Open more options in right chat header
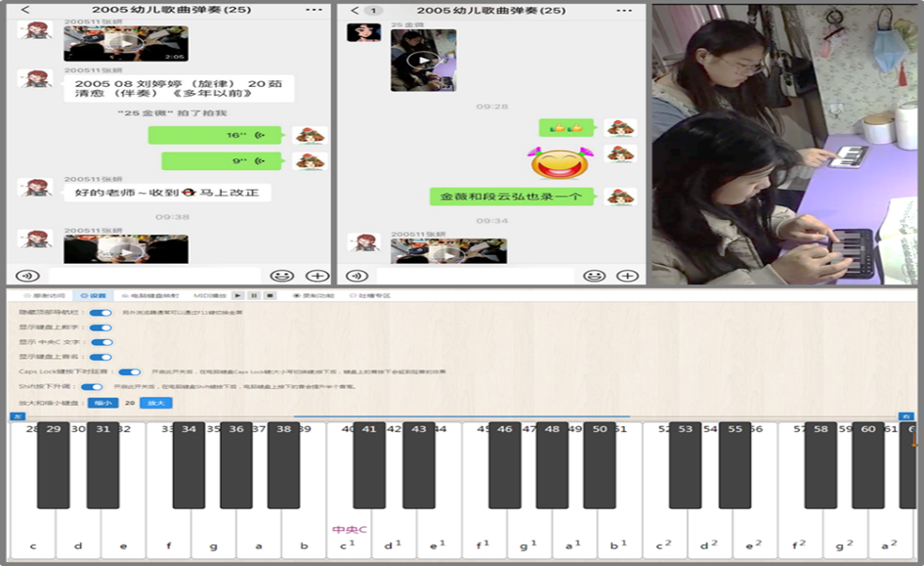Screen dimensions: 924x566 coord(629,10)
